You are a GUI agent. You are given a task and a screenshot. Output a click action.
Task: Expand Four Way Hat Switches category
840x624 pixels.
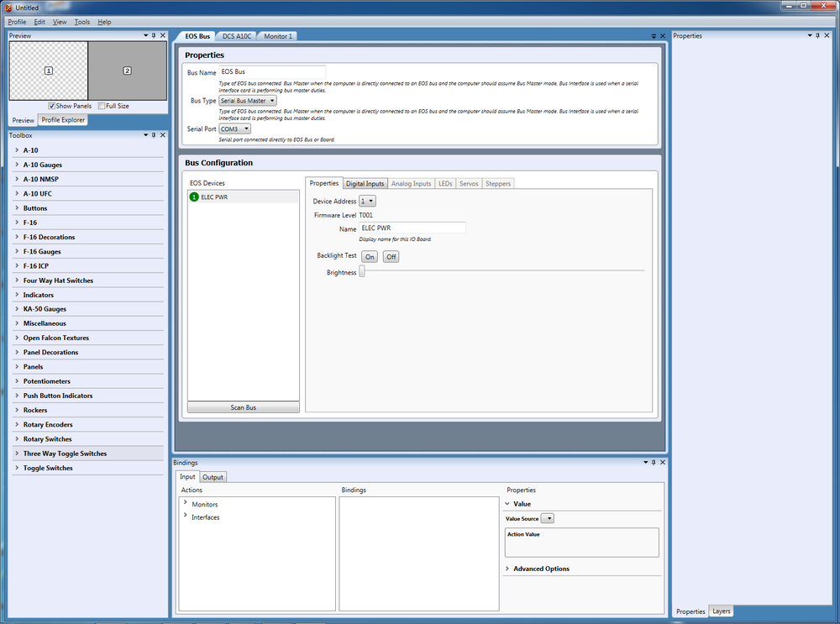click(x=17, y=281)
